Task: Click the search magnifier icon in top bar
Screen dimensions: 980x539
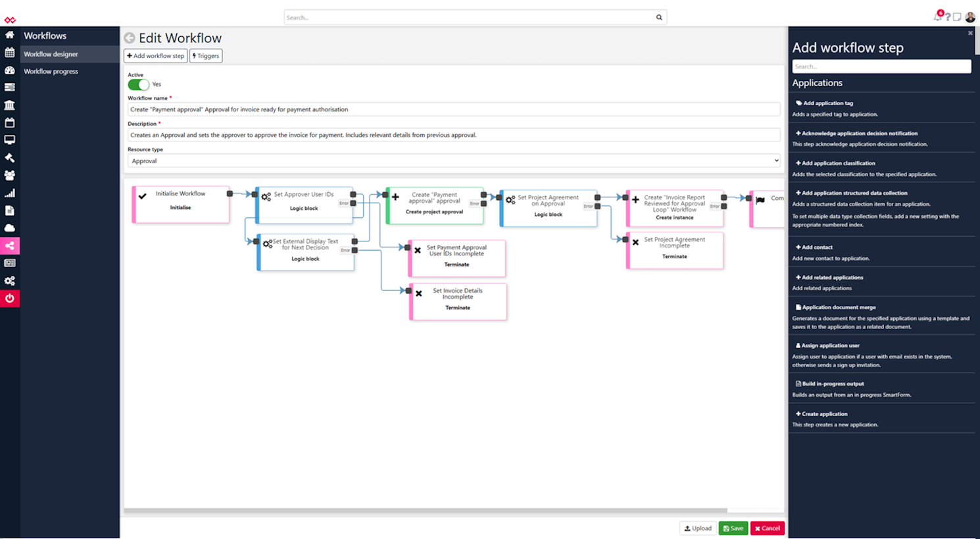Action: [659, 18]
